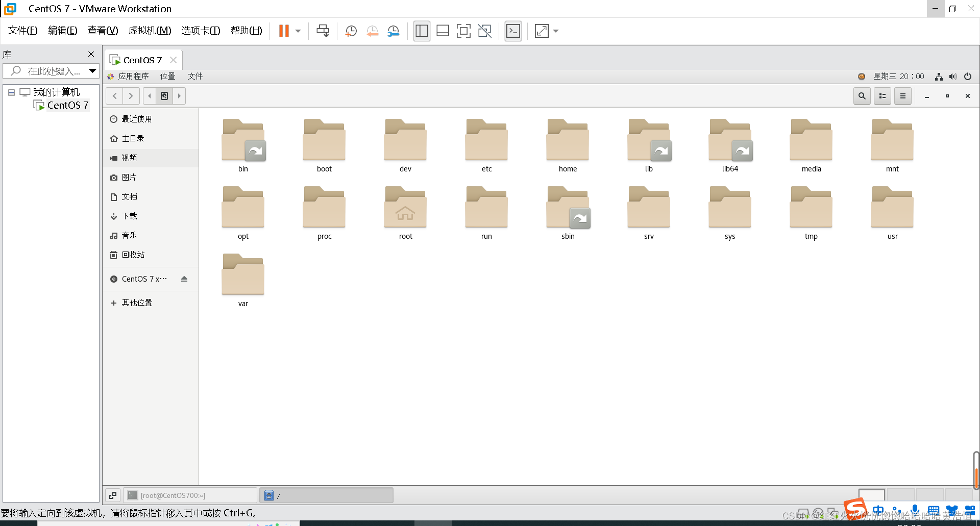Collapse the 我的计算机 tree node
The image size is (980, 526).
click(11, 92)
